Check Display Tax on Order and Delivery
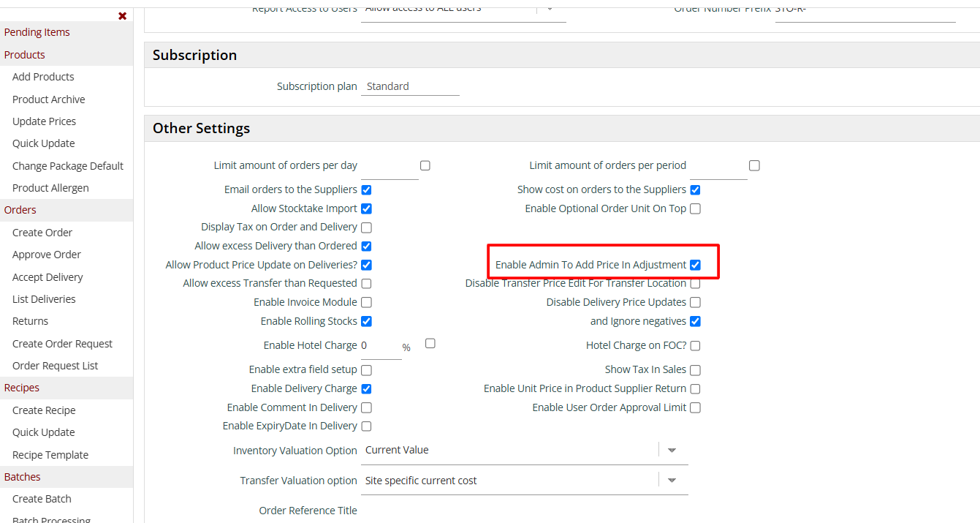This screenshot has width=980, height=523. (x=366, y=227)
